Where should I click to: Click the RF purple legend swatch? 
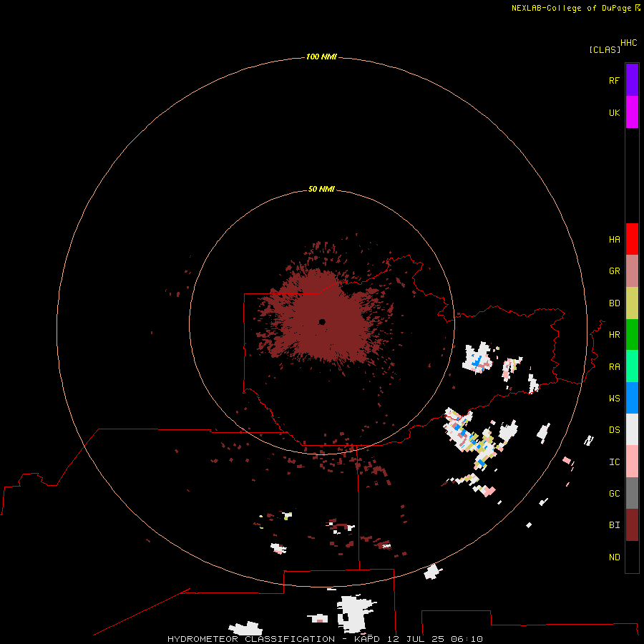(632, 80)
